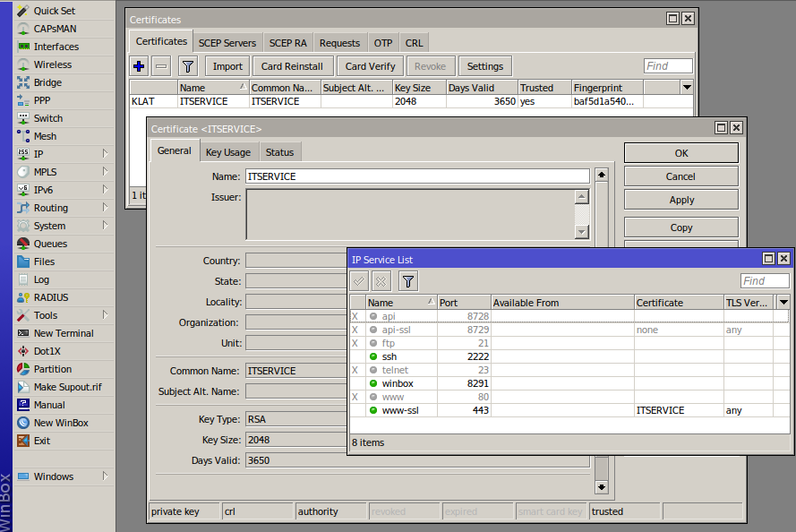Click the filter funnel icon in Certificates window
Screen dimensions: 796x532
(x=187, y=66)
